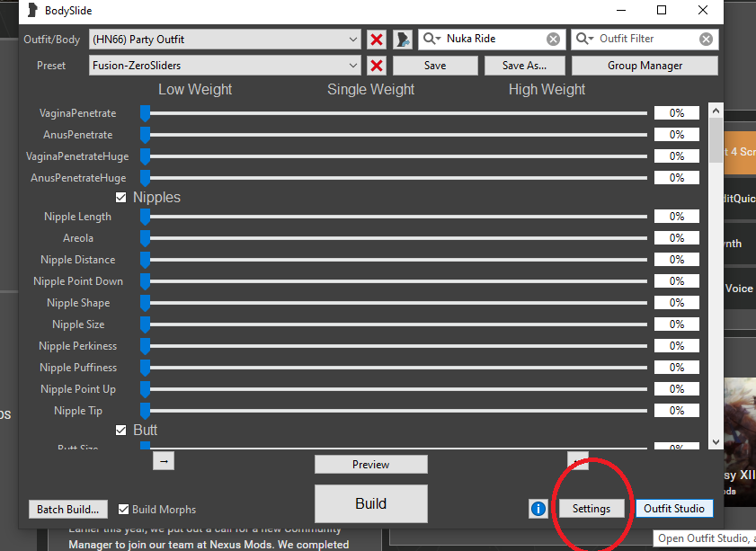Delete the selected Outfit/Body project
The width and height of the screenshot is (756, 551).
(377, 39)
